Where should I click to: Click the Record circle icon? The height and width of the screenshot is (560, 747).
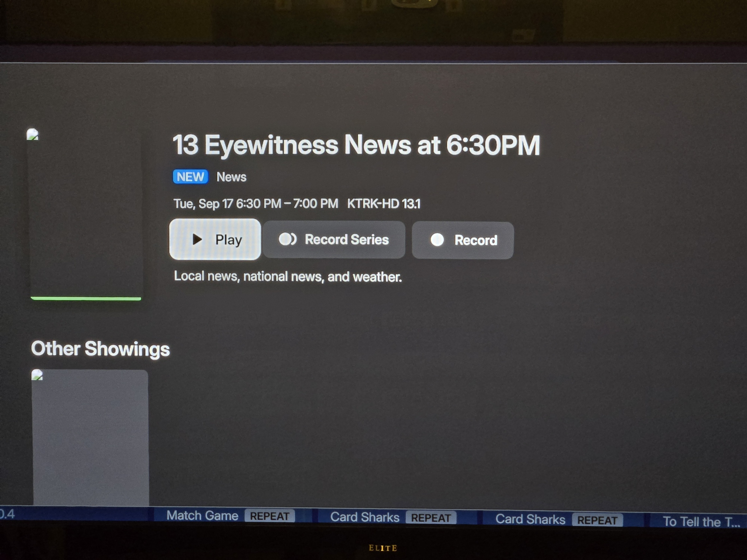pos(437,240)
